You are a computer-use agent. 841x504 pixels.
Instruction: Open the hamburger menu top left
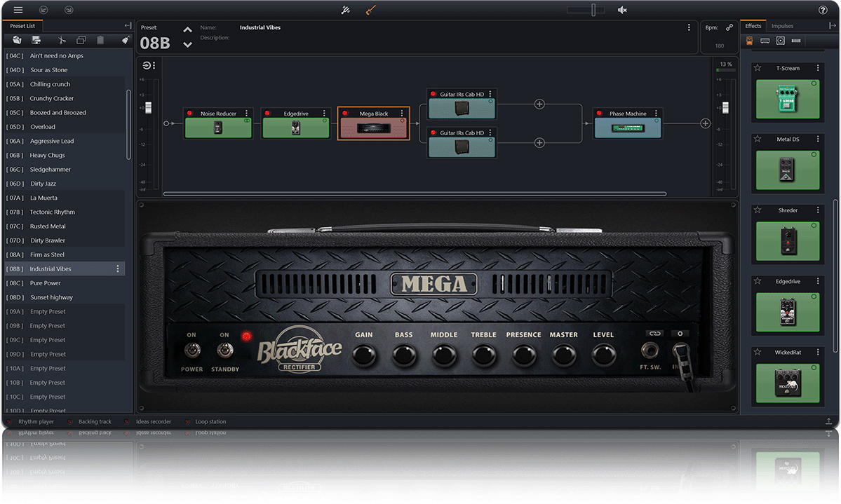point(18,10)
